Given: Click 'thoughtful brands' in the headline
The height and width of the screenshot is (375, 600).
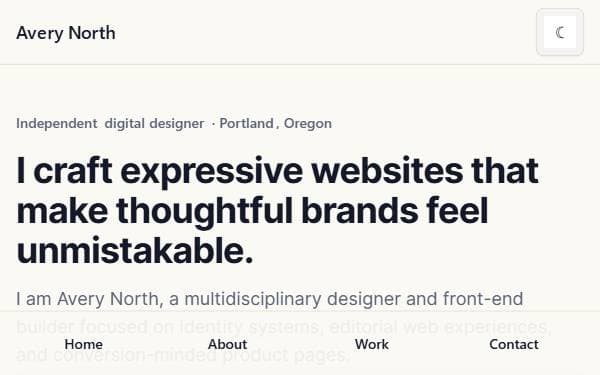Looking at the screenshot, I should point(267,211).
